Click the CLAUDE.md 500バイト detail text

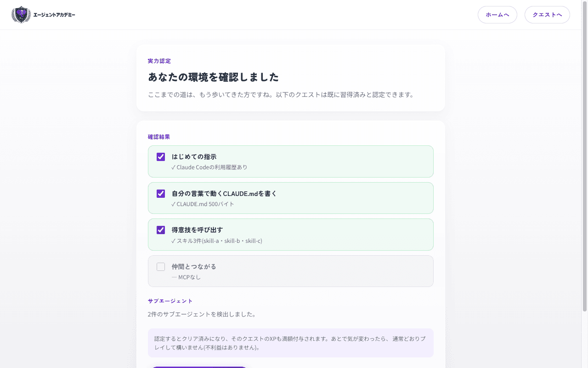click(203, 204)
